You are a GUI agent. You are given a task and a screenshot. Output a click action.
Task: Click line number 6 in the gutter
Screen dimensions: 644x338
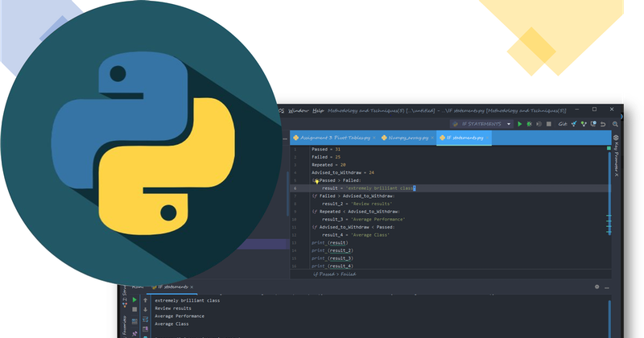pos(295,188)
